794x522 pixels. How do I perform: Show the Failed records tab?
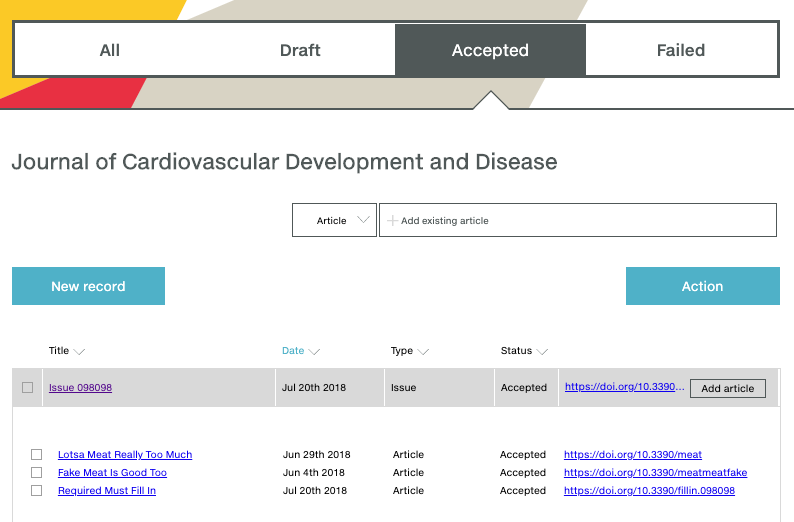tap(681, 50)
